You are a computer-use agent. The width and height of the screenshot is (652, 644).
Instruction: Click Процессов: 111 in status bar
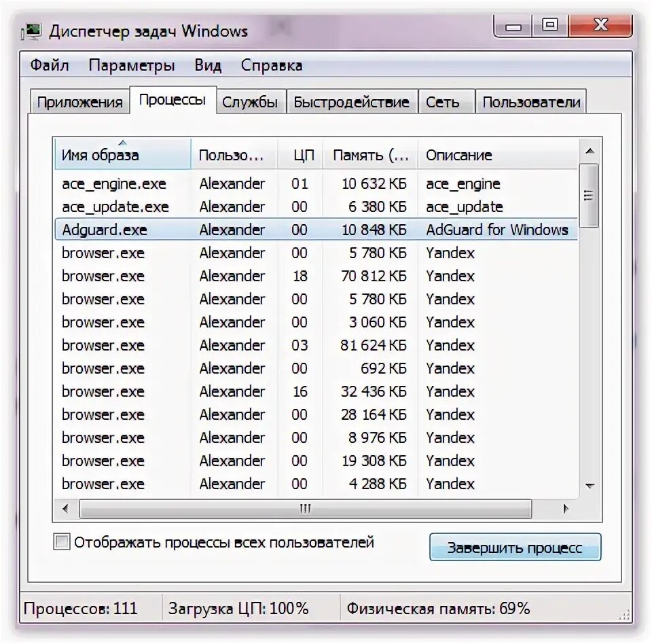point(81,609)
